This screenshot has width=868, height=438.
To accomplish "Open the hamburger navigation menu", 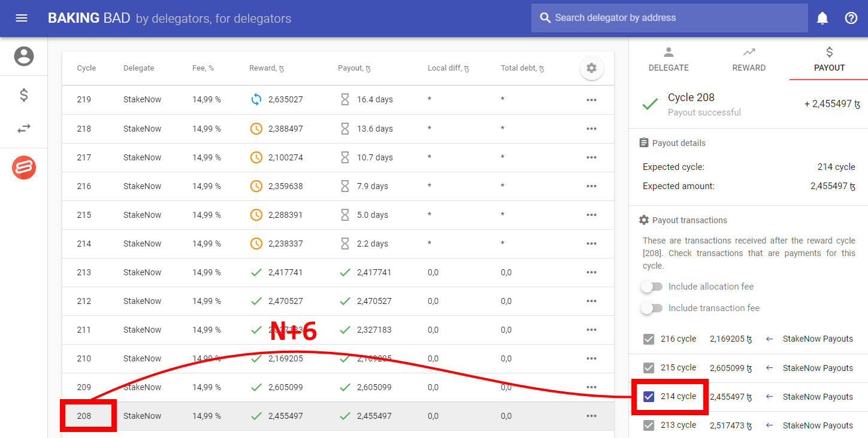I will click(x=22, y=18).
